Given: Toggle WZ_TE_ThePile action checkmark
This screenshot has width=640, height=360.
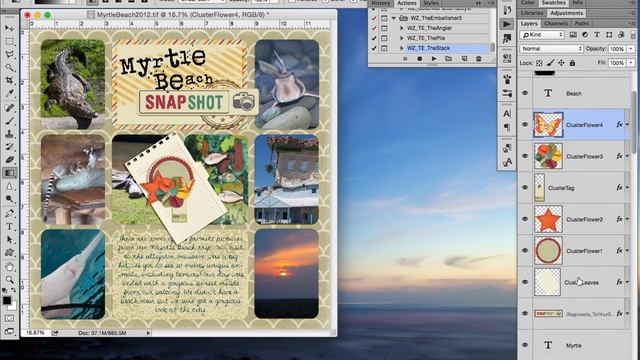Looking at the screenshot, I should click(374, 38).
